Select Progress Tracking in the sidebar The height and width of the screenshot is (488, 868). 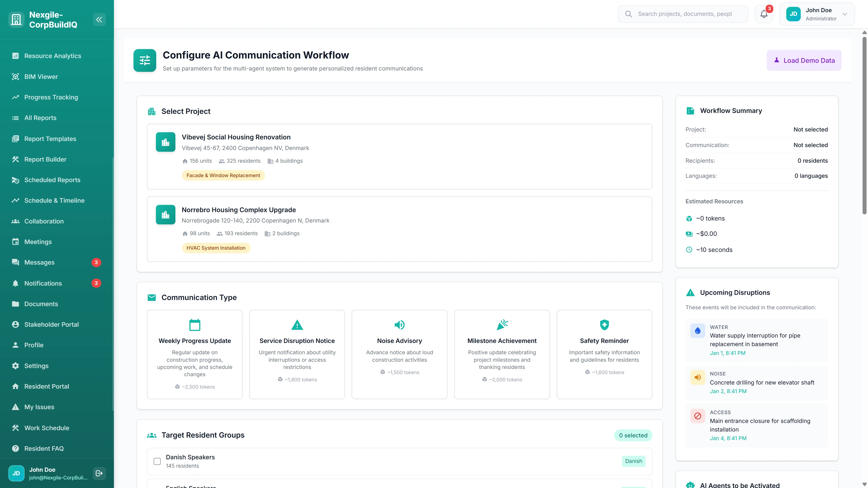(51, 97)
